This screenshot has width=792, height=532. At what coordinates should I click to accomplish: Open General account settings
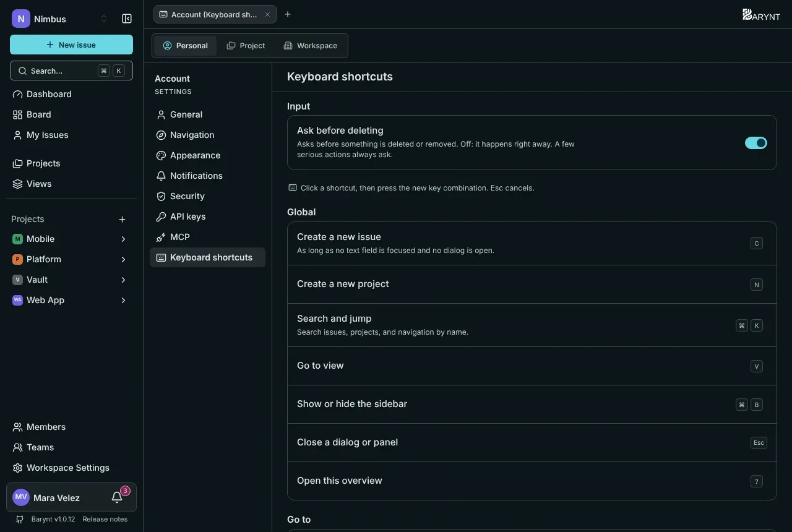click(x=207, y=114)
